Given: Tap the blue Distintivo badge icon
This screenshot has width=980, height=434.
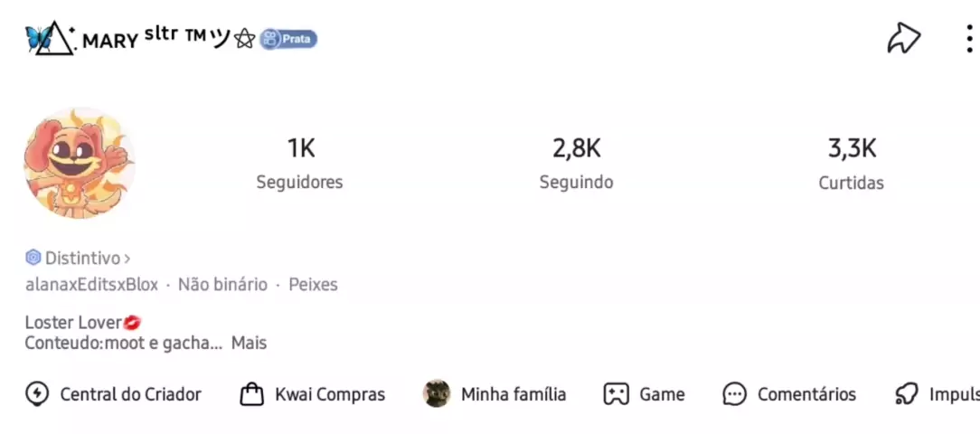Looking at the screenshot, I should tap(33, 258).
